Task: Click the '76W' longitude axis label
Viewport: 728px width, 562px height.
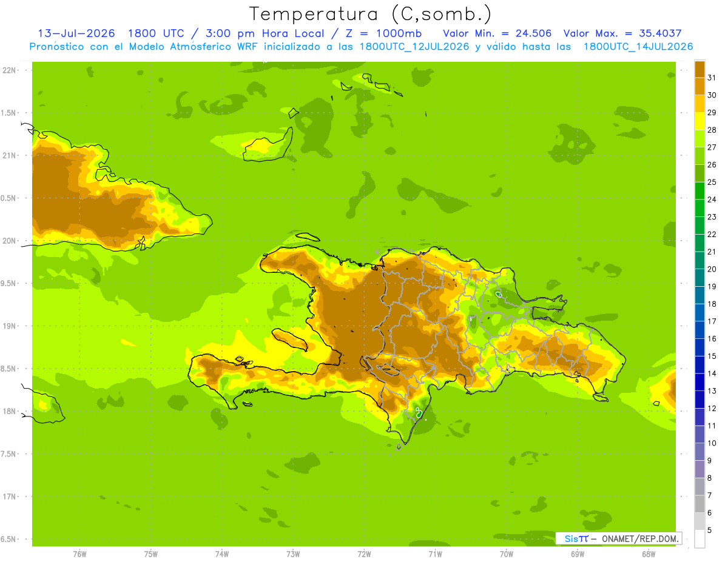Action: coord(79,554)
